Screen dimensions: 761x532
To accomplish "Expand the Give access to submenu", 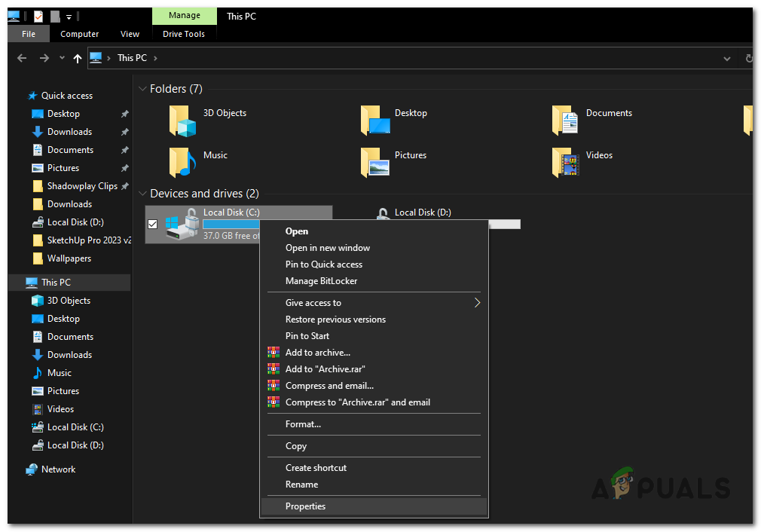I will [313, 302].
